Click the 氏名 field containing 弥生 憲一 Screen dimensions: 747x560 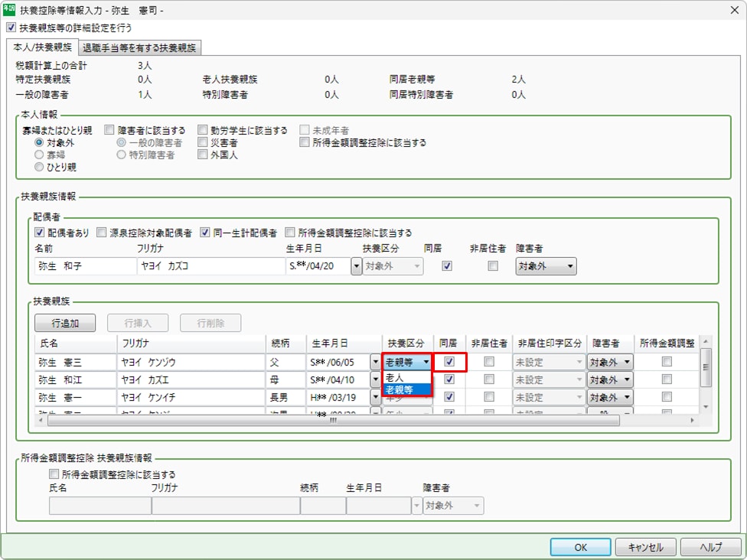74,398
